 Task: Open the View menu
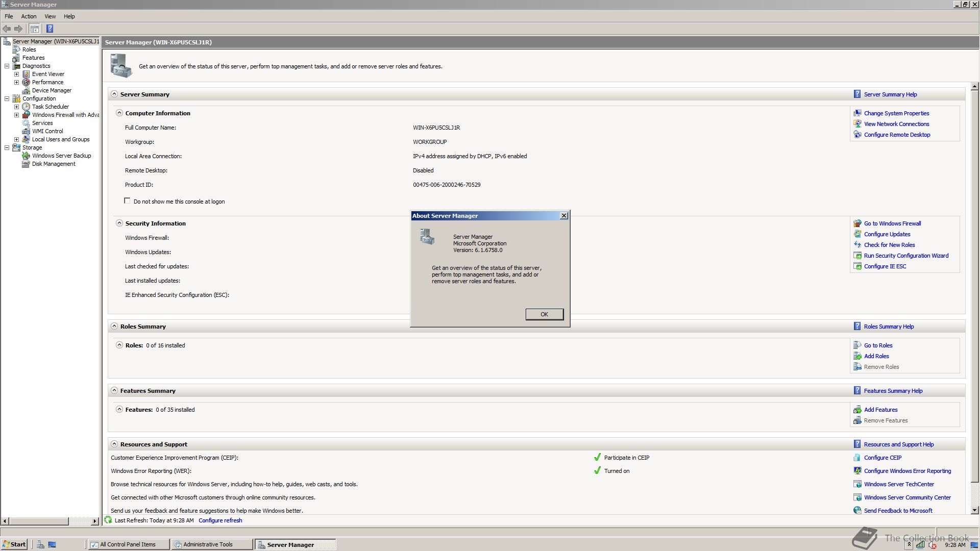[x=50, y=16]
